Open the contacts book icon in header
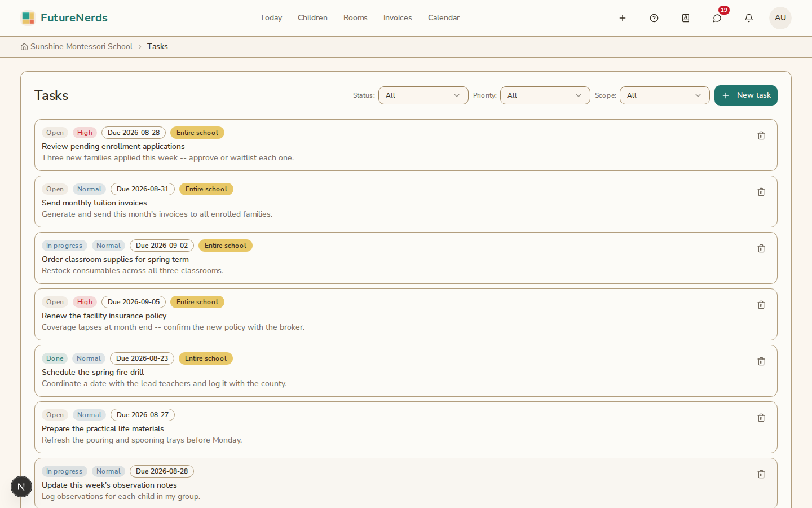 (686, 18)
